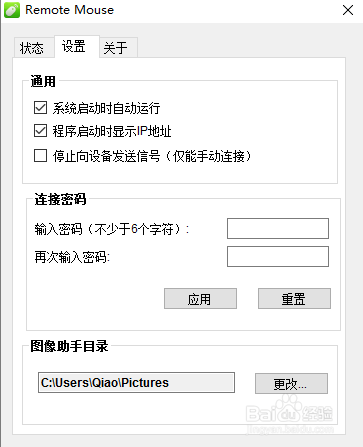The width and height of the screenshot is (363, 447).
Task: Select the 设置 tab
Action: pyautogui.click(x=74, y=46)
